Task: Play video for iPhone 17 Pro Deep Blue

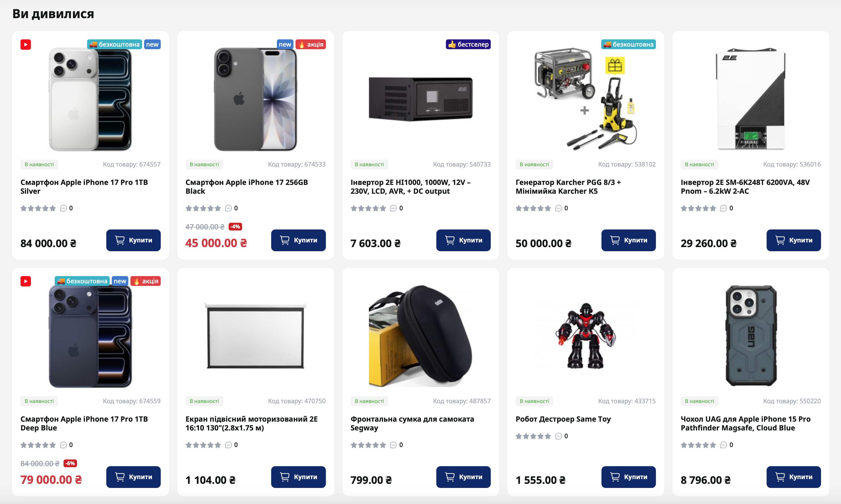Action: 25,281
